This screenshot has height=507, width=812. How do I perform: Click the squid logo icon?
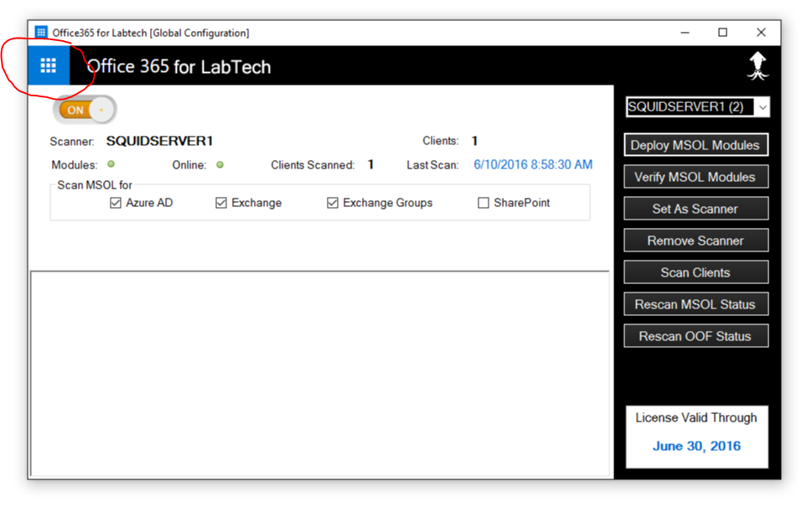click(758, 65)
